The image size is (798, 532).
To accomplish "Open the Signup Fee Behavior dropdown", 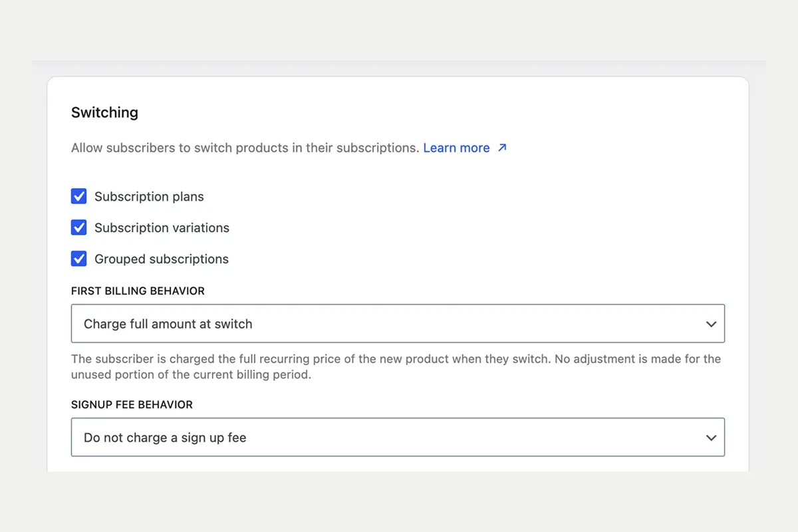I will (x=398, y=438).
